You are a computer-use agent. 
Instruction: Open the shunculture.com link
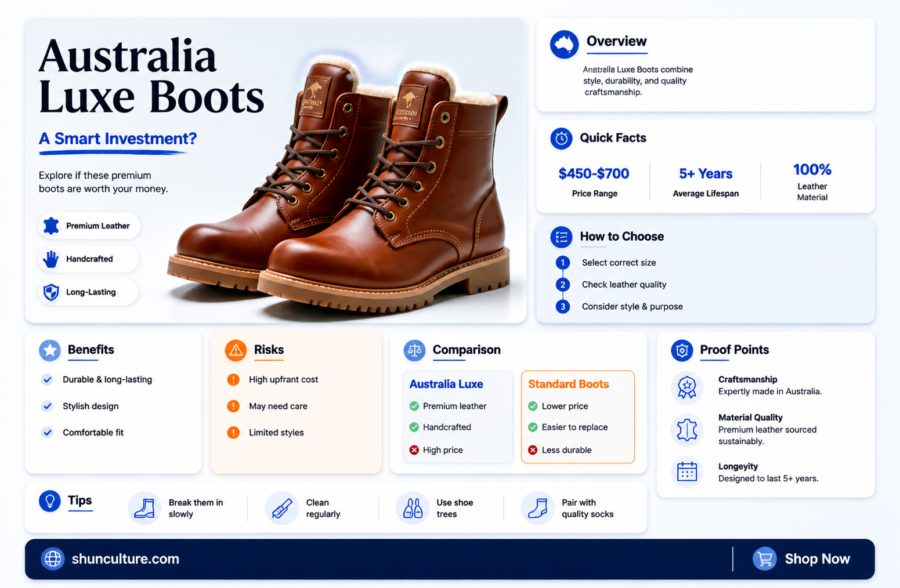[x=125, y=559]
